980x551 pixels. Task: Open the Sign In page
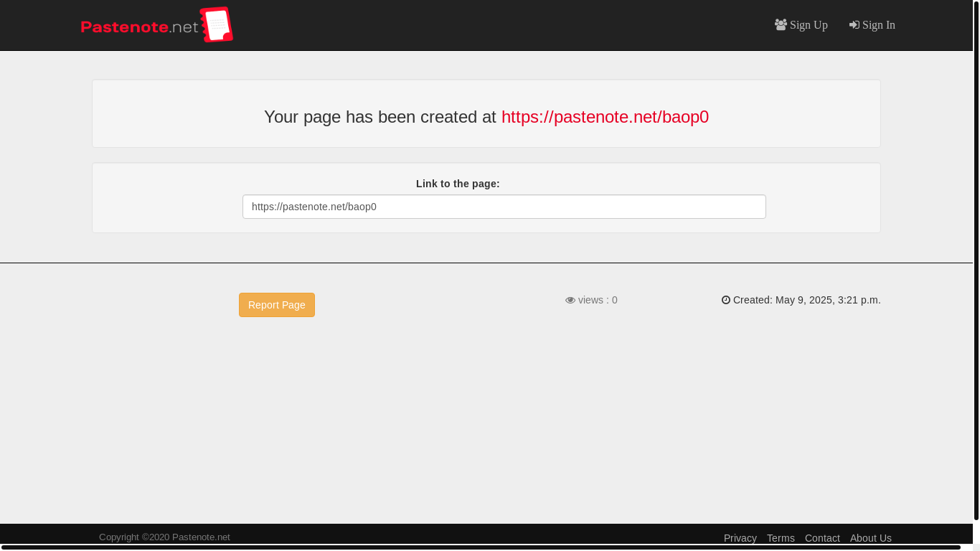click(x=872, y=25)
